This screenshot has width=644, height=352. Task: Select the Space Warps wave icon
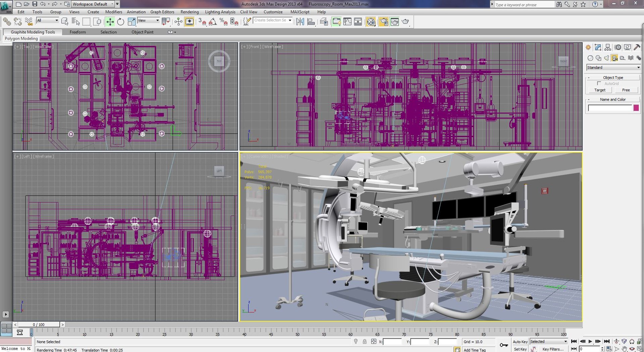tap(631, 58)
